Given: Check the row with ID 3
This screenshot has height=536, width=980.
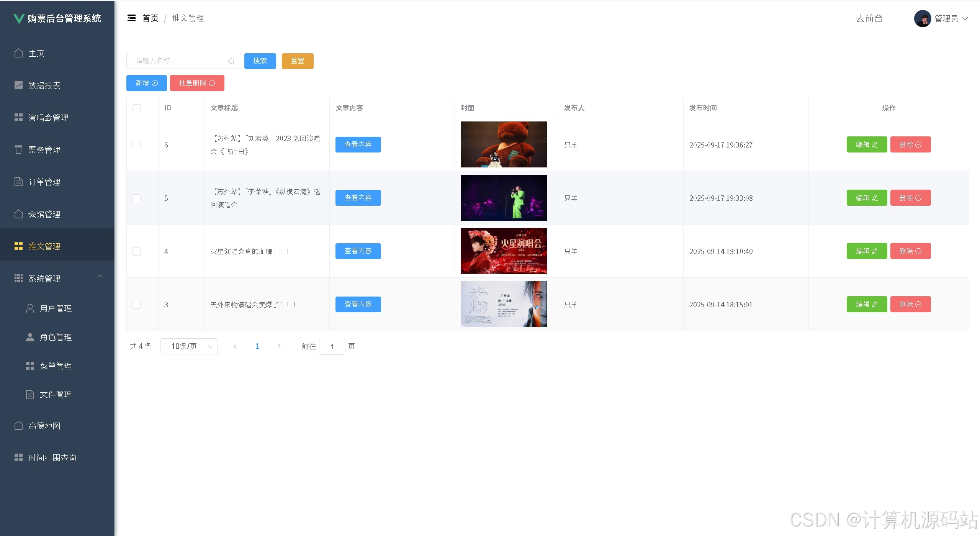Looking at the screenshot, I should pos(136,305).
